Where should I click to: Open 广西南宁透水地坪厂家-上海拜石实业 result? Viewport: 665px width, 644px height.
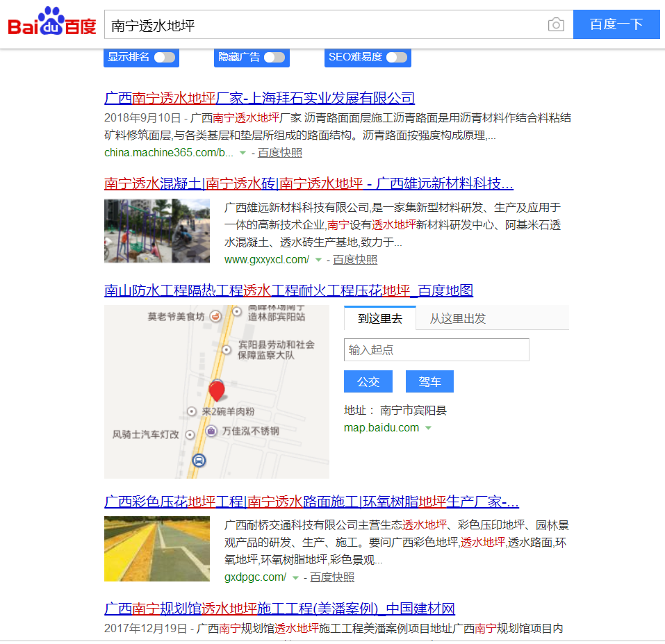[x=260, y=98]
